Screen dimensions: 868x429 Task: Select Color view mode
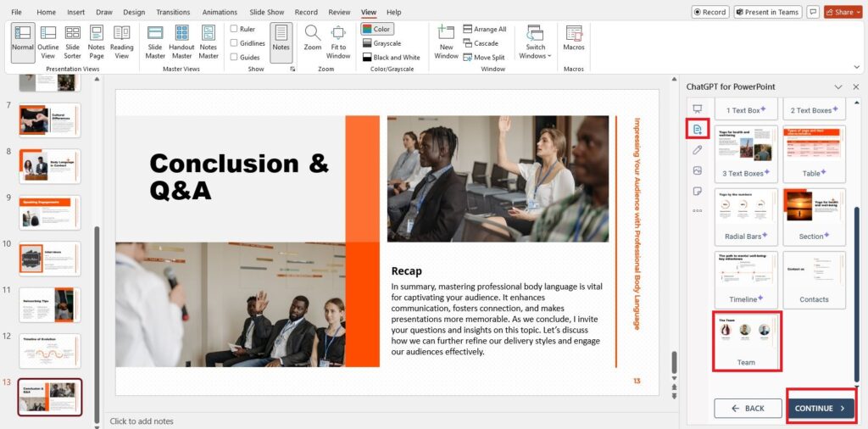377,29
